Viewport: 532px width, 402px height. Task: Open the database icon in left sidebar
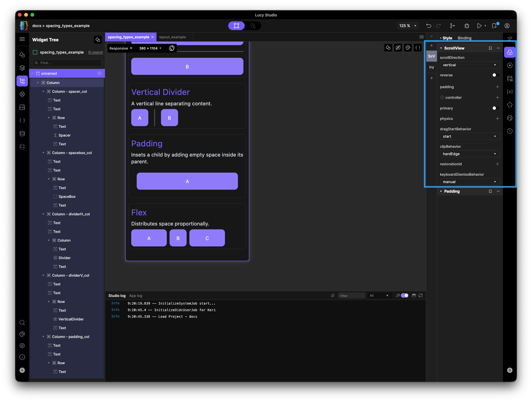pyautogui.click(x=22, y=134)
